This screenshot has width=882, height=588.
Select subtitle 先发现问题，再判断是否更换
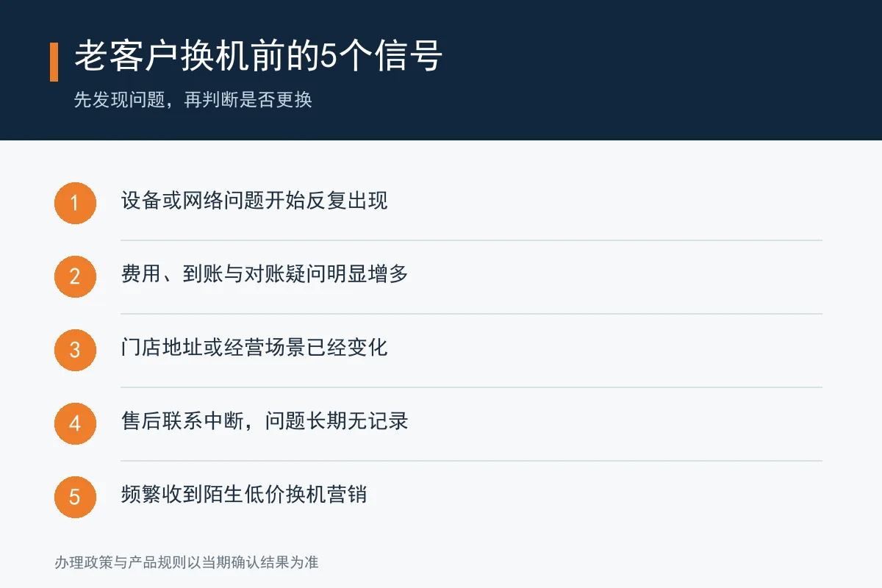(193, 100)
